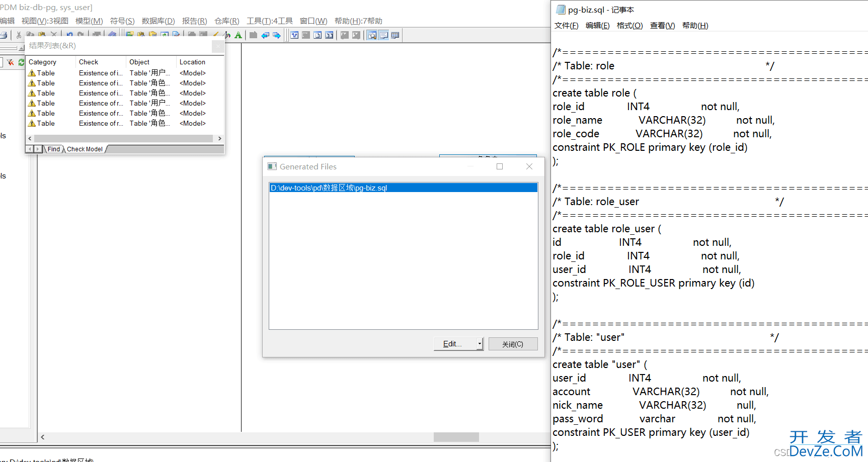
Task: Click the Object column header
Action: point(151,62)
